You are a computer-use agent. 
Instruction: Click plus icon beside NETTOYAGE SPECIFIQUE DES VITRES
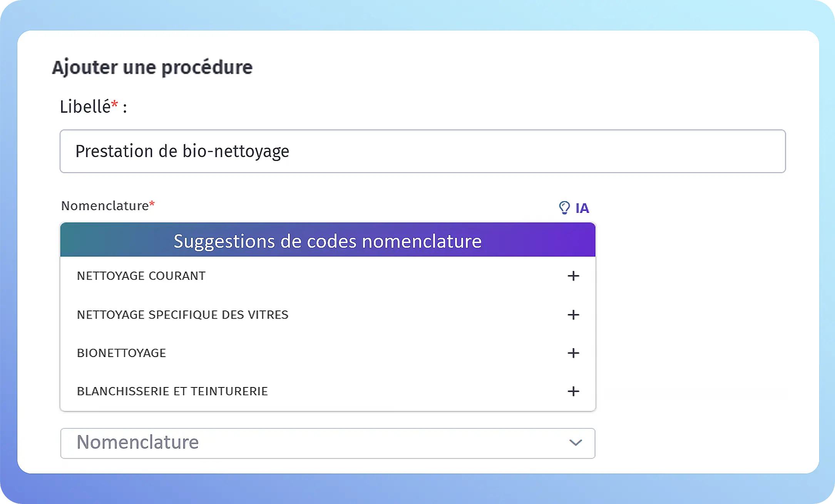pyautogui.click(x=573, y=315)
